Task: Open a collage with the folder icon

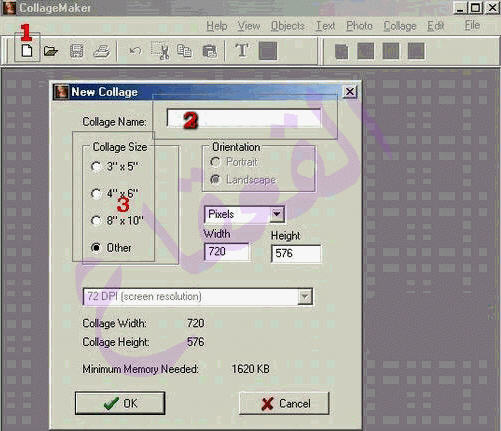Action: (51, 51)
